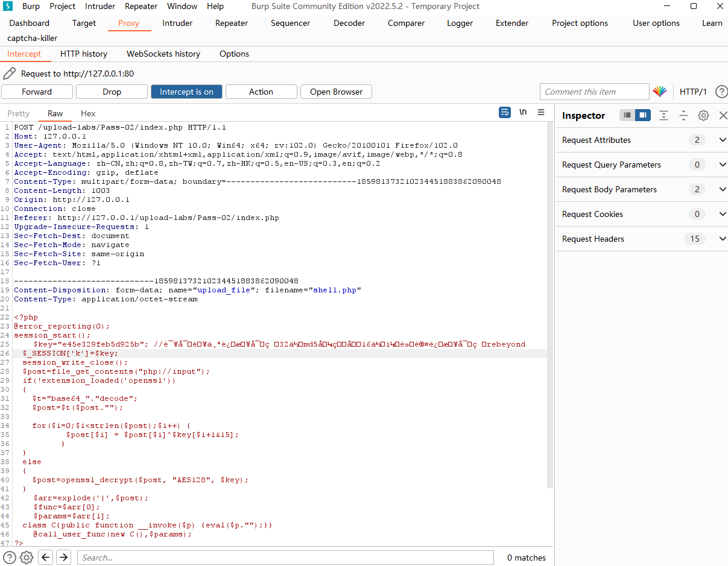Click Inspector collapse all sections icon
Viewport: 728px width, 566px height.
coord(683,115)
